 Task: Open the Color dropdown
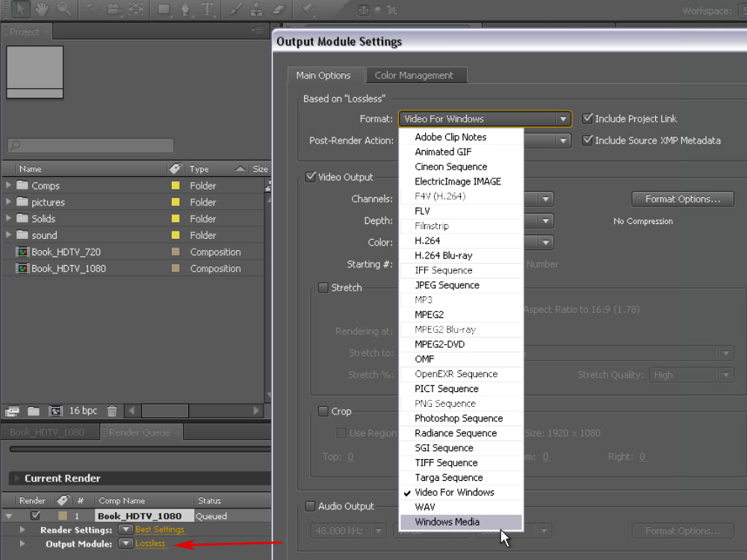[545, 243]
